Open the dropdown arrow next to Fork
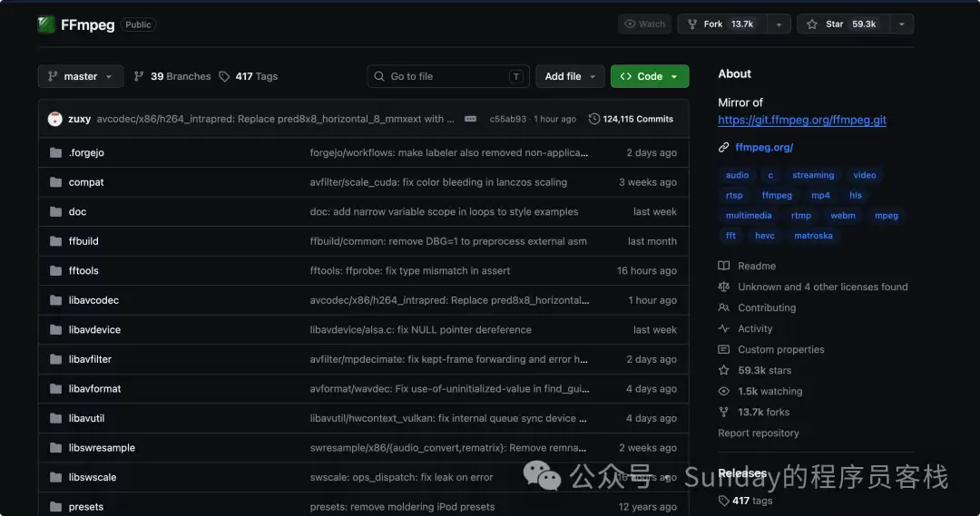The width and height of the screenshot is (980, 516). [779, 24]
